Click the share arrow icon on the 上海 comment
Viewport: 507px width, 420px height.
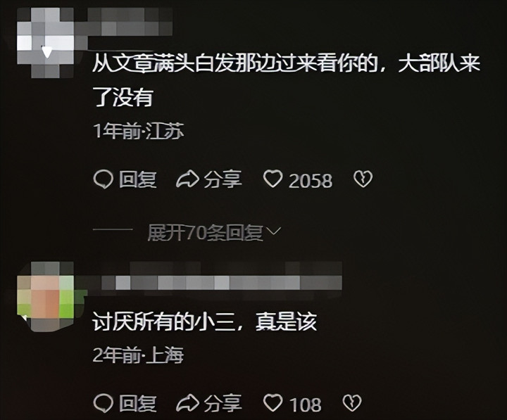pyautogui.click(x=187, y=403)
